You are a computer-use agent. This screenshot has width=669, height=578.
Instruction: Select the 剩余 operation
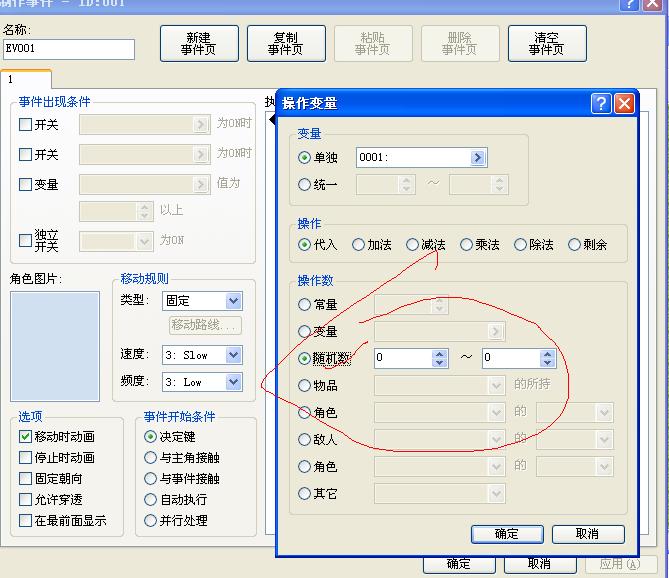574,245
